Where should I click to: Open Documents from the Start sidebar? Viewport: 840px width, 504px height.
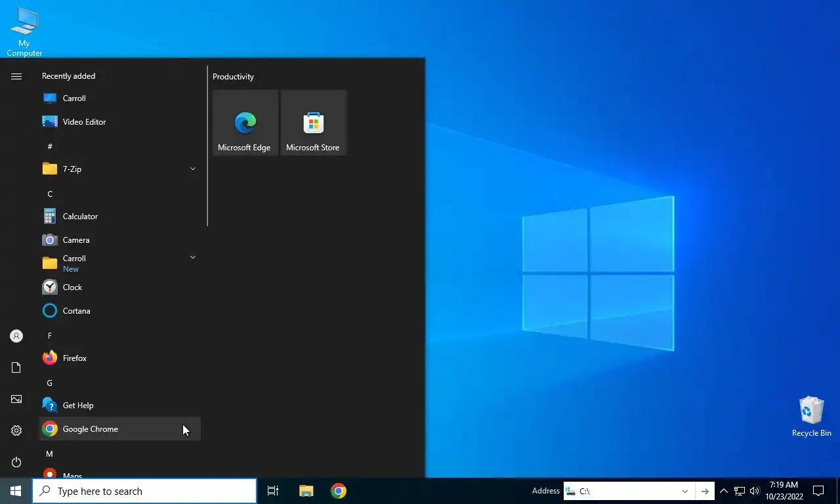pos(16,367)
